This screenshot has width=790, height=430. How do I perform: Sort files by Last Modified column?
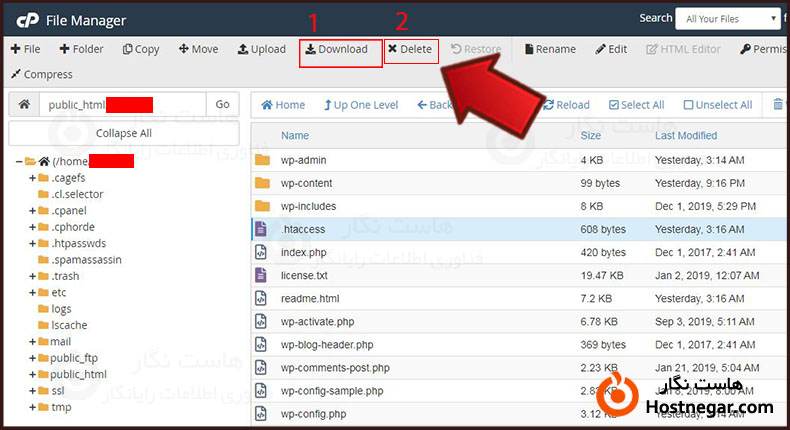click(686, 135)
